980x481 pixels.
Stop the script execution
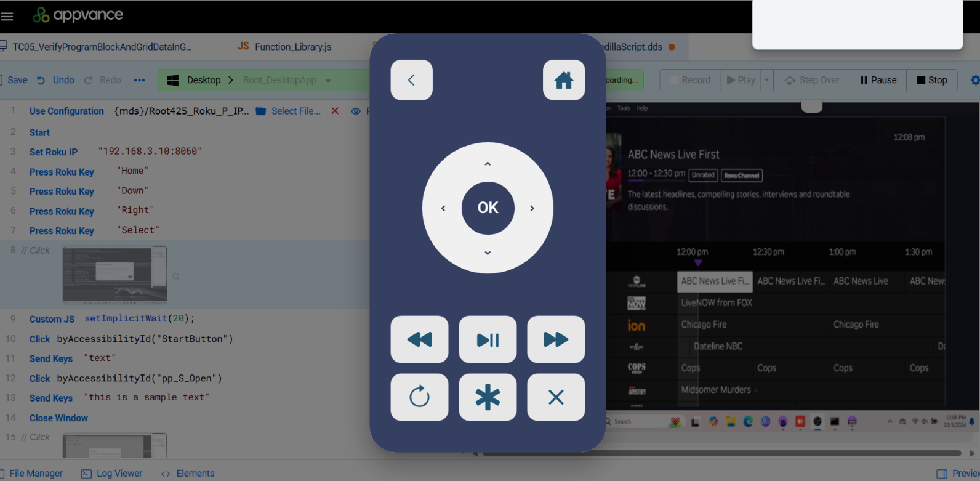[932, 80]
